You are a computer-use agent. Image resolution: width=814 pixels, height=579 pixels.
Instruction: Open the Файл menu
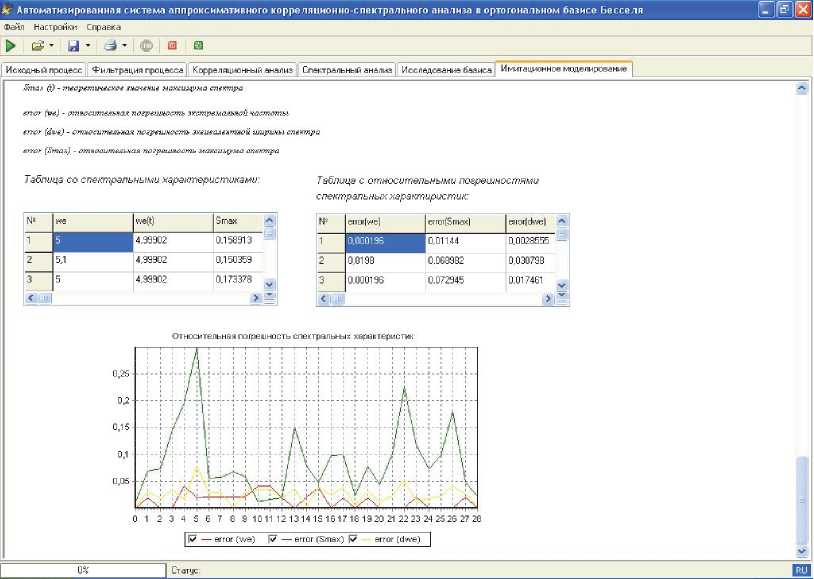[14, 26]
